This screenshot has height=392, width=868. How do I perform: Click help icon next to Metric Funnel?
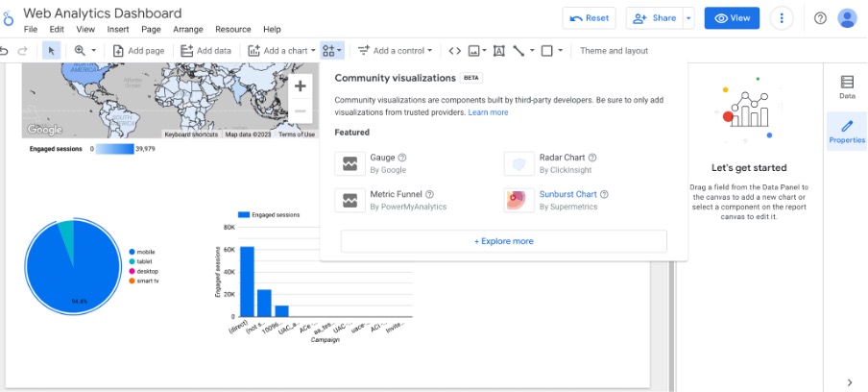tap(429, 194)
